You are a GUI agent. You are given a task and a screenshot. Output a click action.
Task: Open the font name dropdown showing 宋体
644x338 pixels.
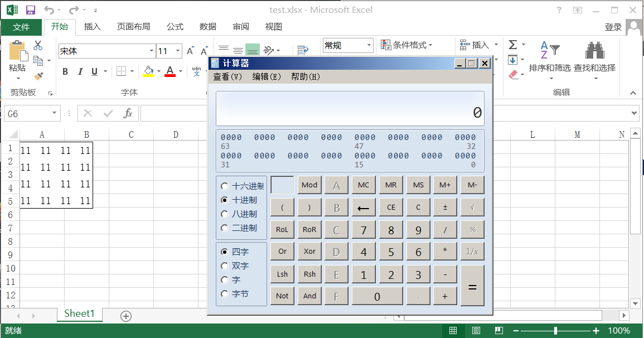152,51
